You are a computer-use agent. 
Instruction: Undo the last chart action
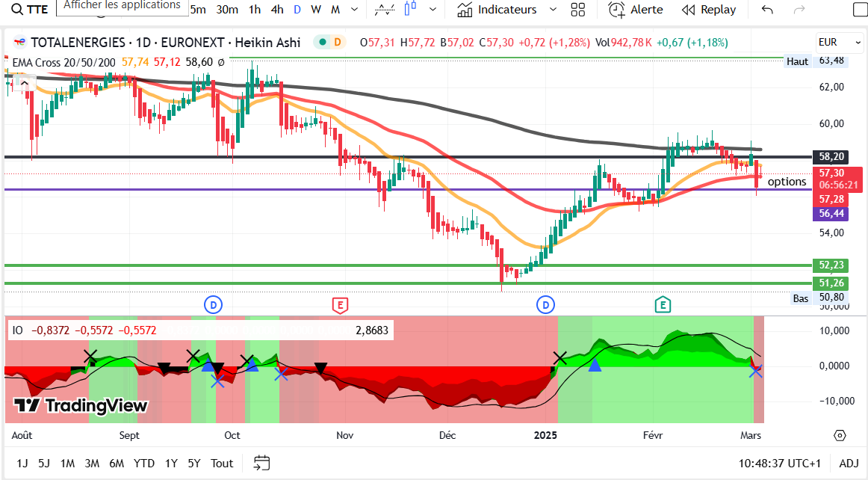[x=767, y=10]
